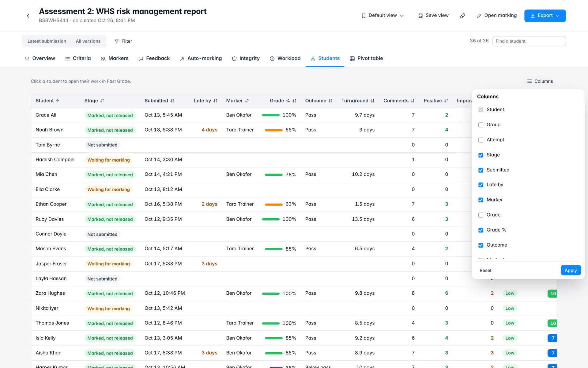Switch to the Overview tab
588x368 pixels.
[x=40, y=58]
